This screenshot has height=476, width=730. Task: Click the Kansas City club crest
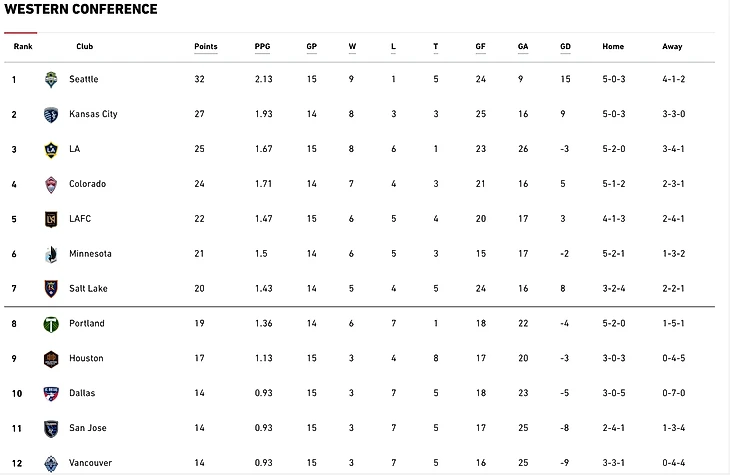[51, 114]
